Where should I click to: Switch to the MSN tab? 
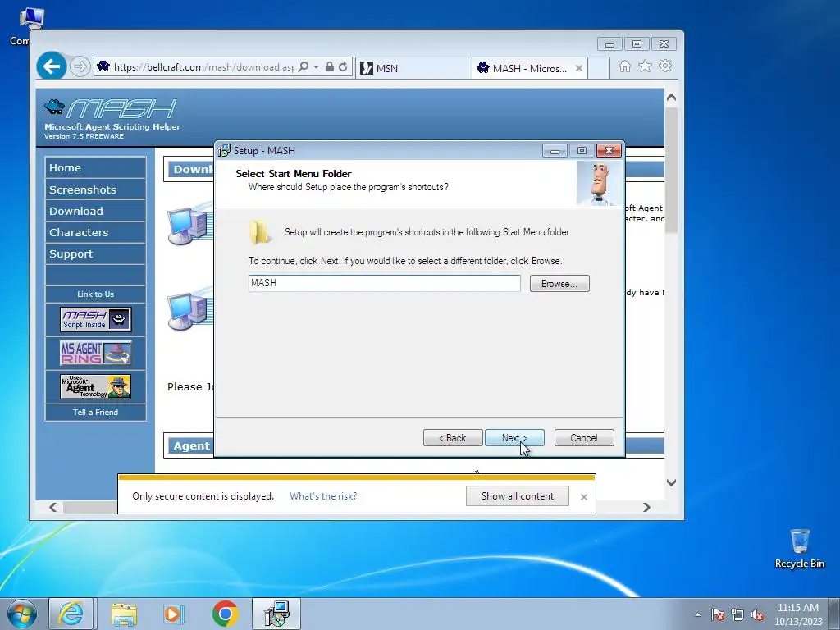[413, 68]
